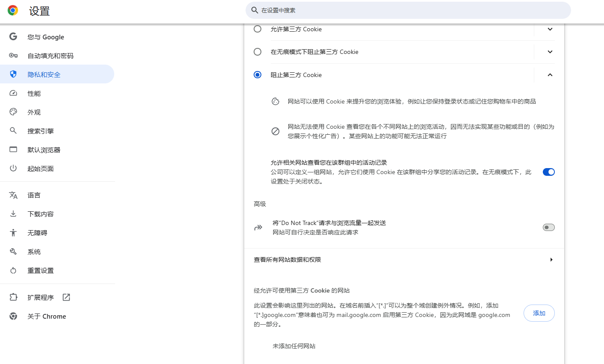Click the Do Not Track arrow icon
This screenshot has height=364, width=604.
[x=258, y=228]
